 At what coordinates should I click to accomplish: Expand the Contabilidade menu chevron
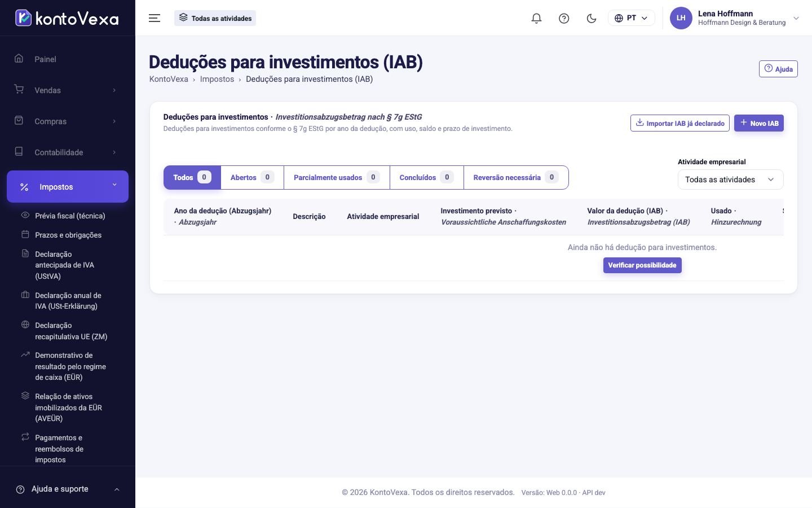[x=114, y=152]
